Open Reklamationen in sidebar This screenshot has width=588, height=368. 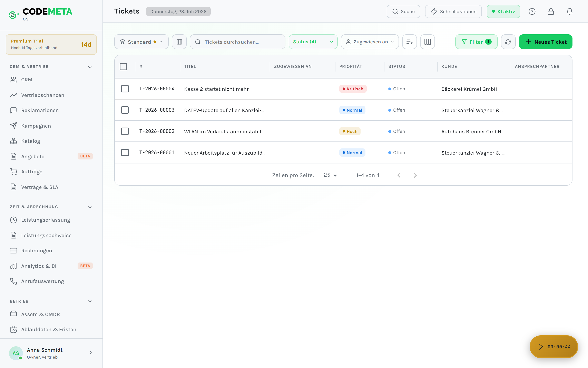tap(51, 110)
